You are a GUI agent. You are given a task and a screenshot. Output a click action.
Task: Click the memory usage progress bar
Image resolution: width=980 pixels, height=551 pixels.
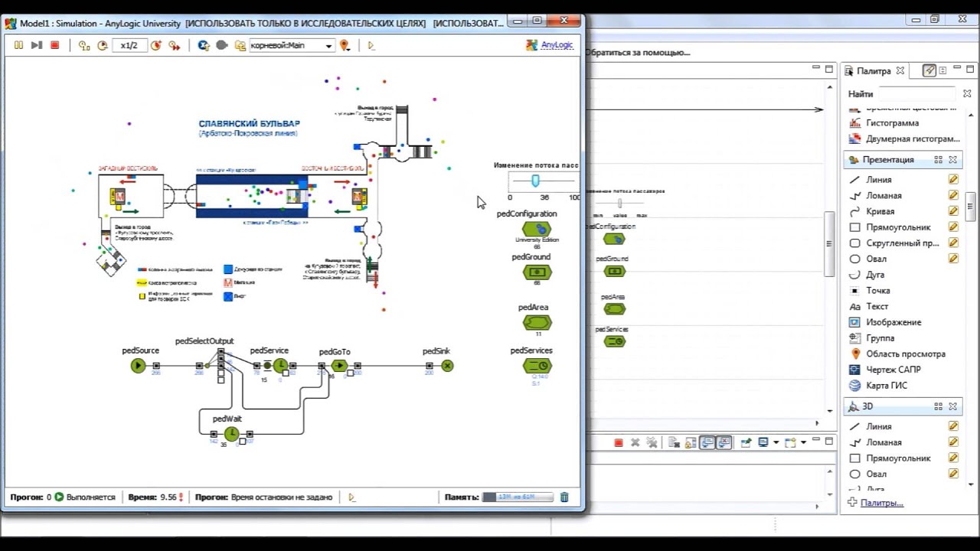click(518, 497)
